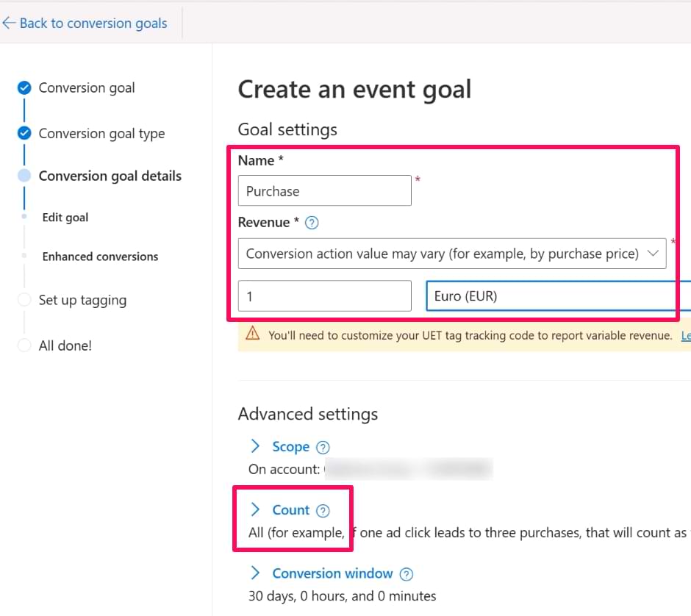This screenshot has height=616, width=691.
Task: Click the Scope help question mark icon
Action: (x=323, y=447)
